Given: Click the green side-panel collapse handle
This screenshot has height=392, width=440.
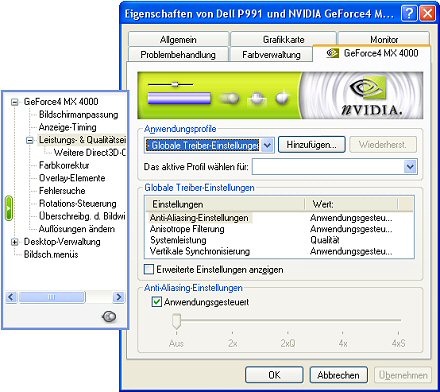Looking at the screenshot, I should [x=9, y=208].
